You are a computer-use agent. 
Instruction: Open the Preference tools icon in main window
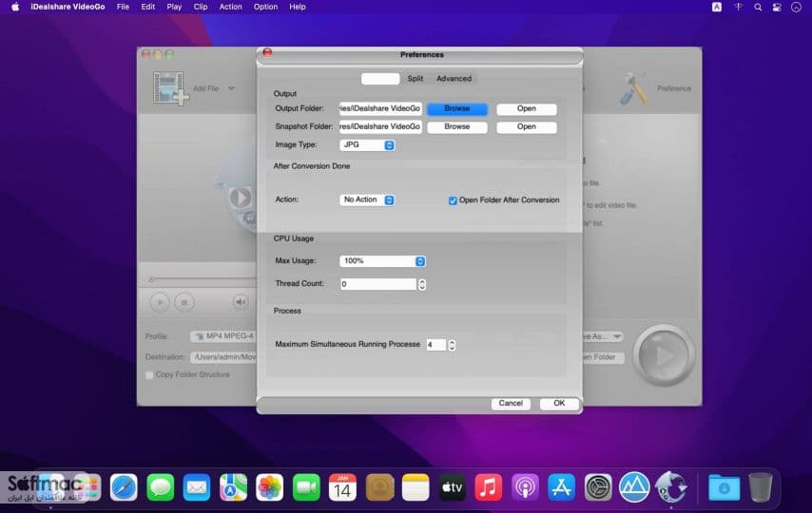coord(634,88)
